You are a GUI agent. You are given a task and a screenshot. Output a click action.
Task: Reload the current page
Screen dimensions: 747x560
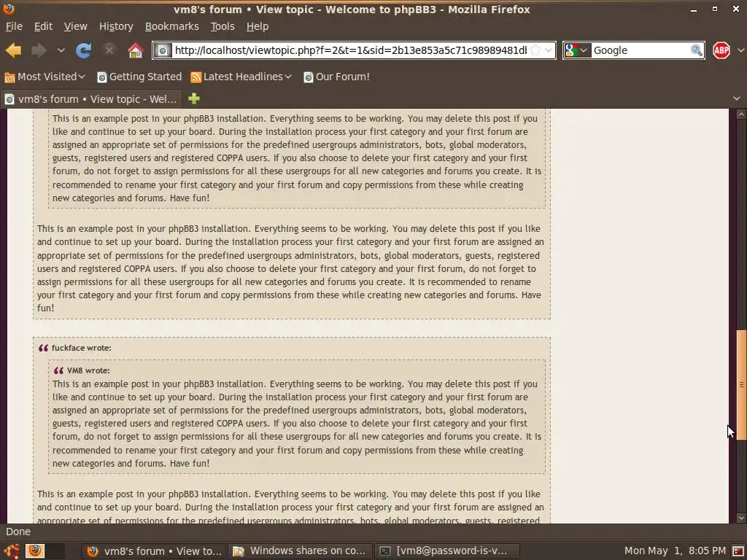(84, 50)
